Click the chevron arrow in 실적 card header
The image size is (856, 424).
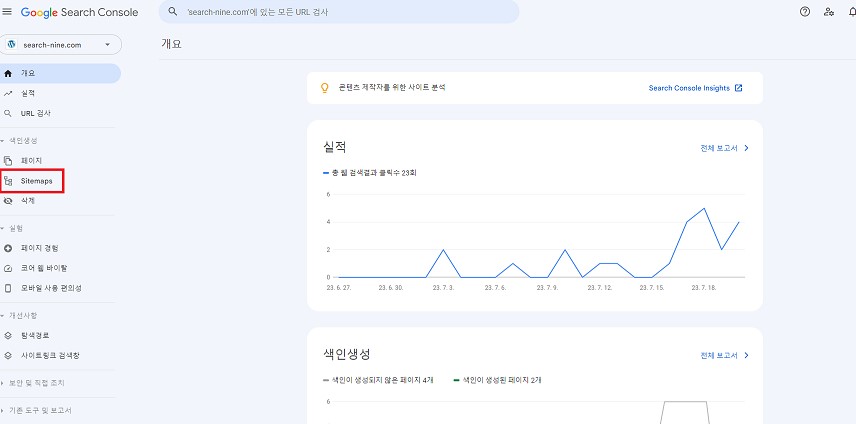[x=746, y=148]
